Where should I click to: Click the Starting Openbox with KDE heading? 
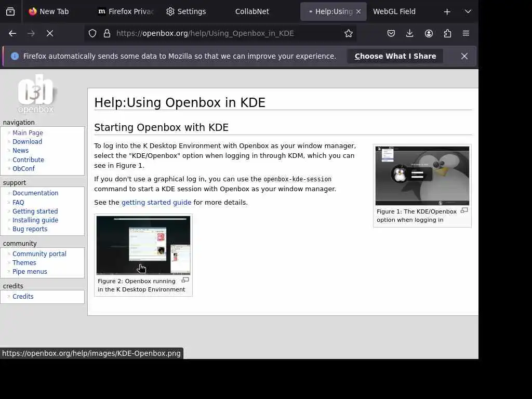click(161, 127)
